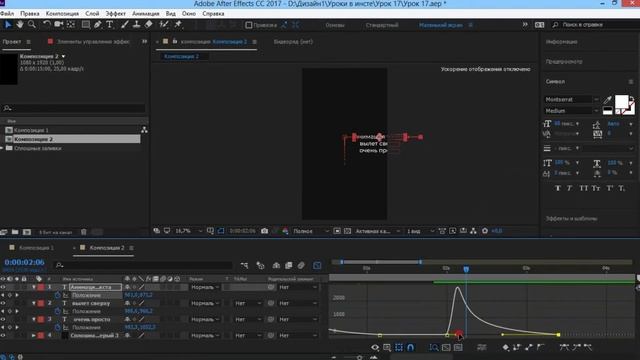Click the motion blur enable icon in timeline
Screen dimensions: 640x360
click(301, 265)
